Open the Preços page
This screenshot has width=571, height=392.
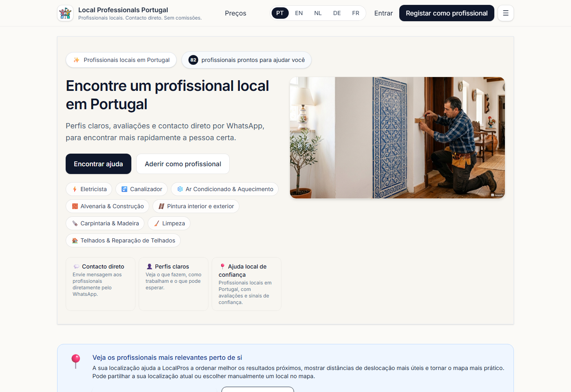coord(235,13)
